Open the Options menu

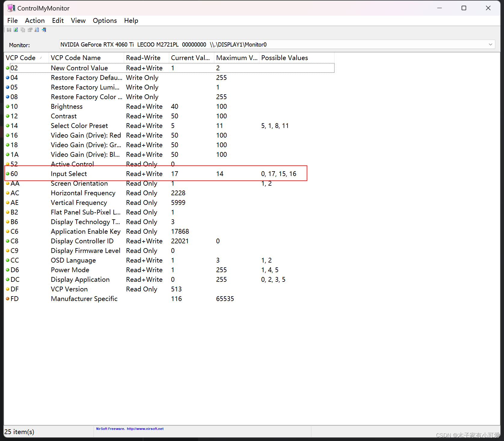tap(105, 20)
